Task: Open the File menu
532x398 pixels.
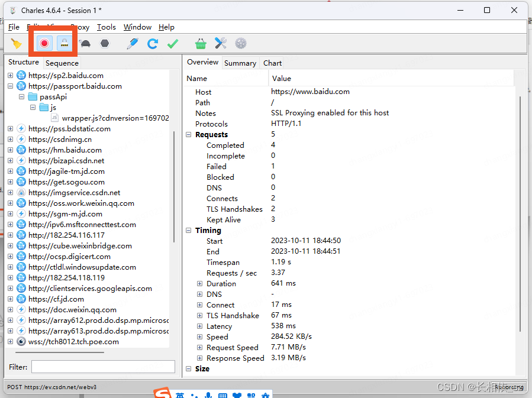Action: coord(14,27)
